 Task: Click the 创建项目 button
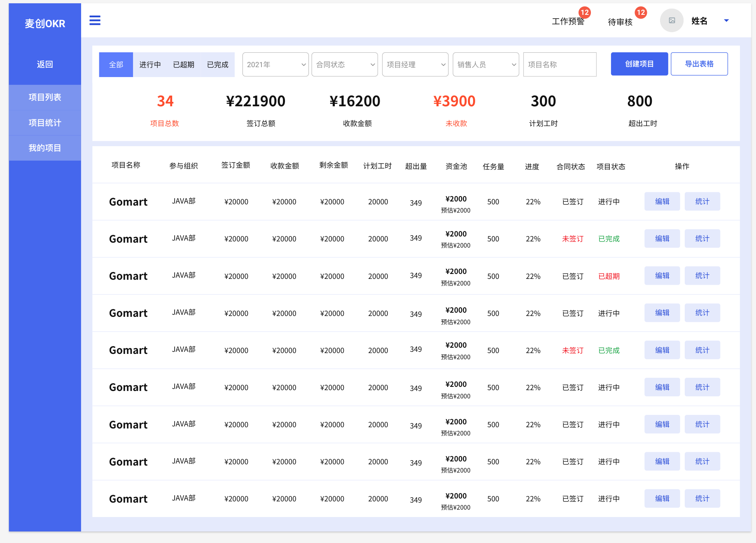pyautogui.click(x=639, y=64)
